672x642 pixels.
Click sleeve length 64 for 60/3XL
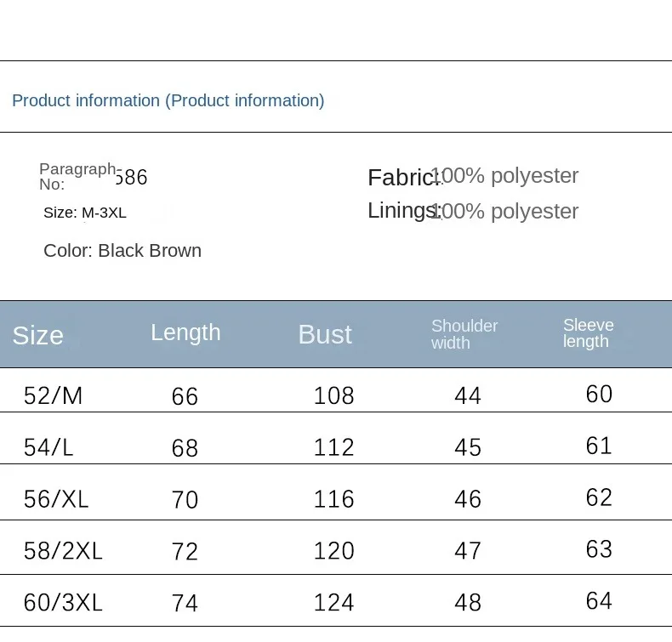pyautogui.click(x=599, y=601)
